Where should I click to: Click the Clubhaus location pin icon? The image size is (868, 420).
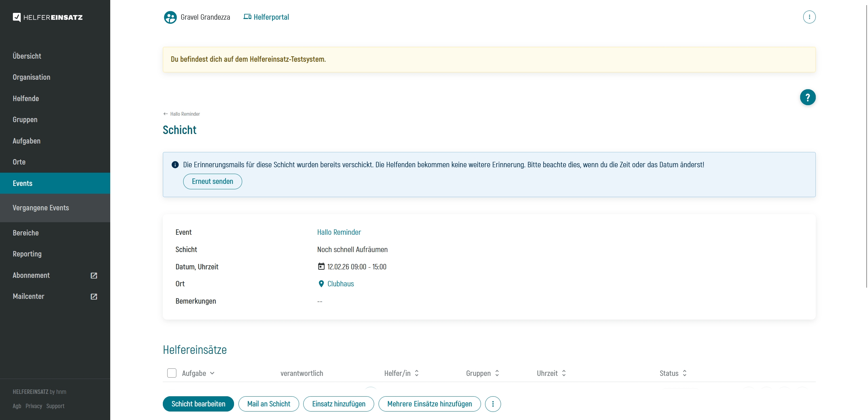coord(321,284)
